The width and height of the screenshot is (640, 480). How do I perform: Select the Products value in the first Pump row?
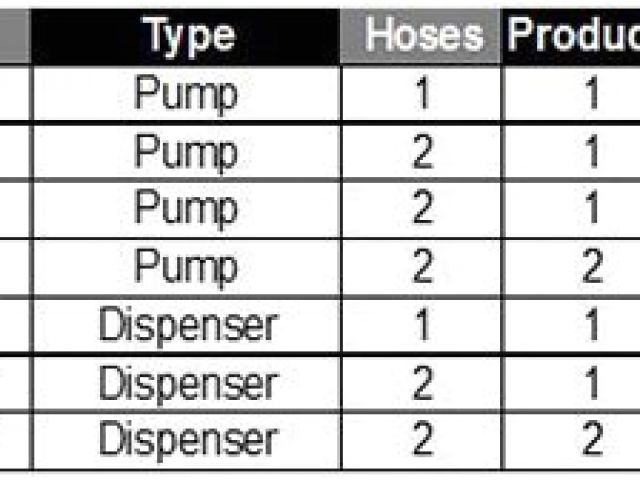click(x=592, y=95)
